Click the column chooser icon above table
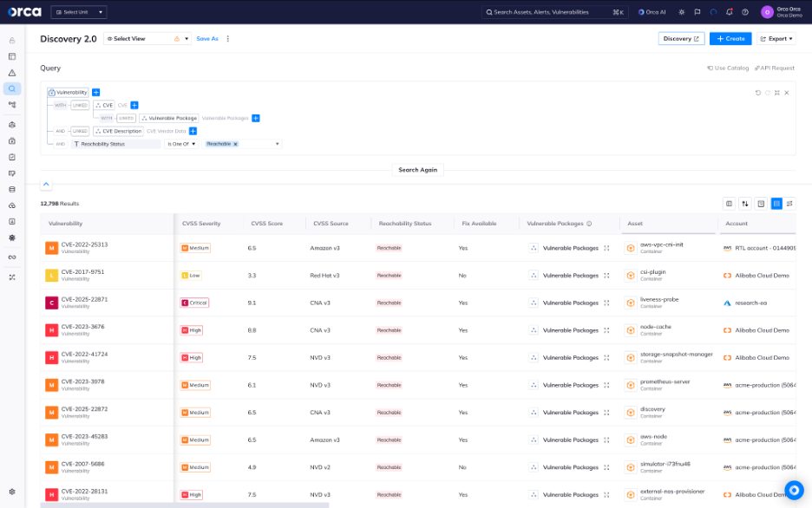The image size is (812, 508). [x=729, y=204]
